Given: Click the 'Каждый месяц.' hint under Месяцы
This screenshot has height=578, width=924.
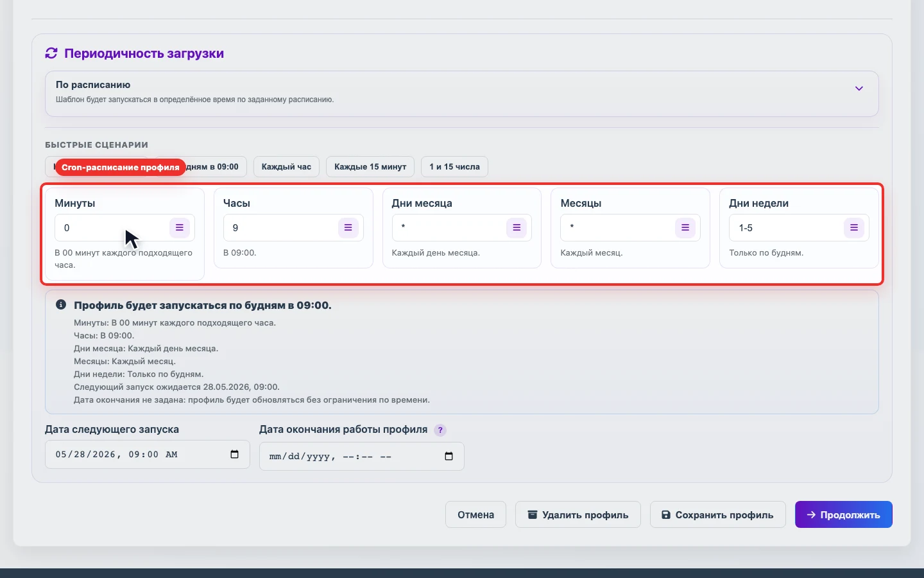Looking at the screenshot, I should (x=592, y=253).
